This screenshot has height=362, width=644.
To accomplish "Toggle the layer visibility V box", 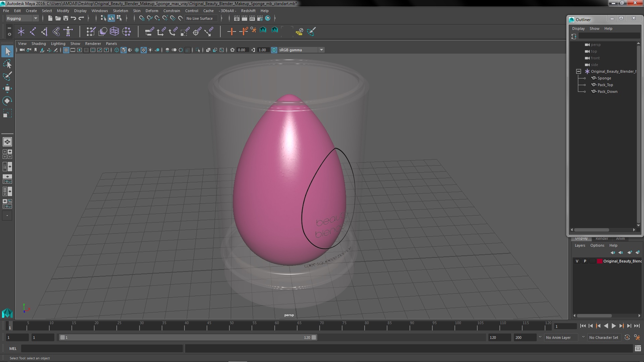I will 577,261.
